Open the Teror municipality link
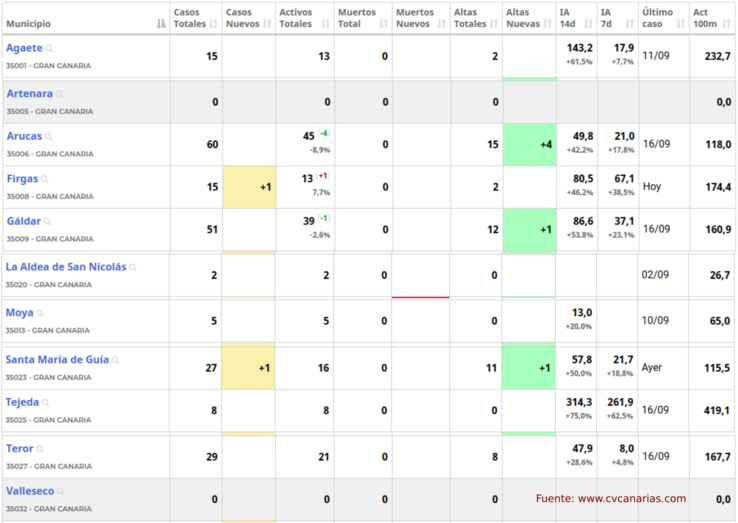 [x=20, y=449]
